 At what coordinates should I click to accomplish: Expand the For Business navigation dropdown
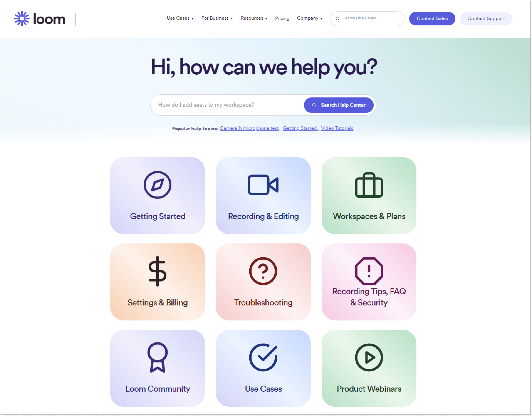216,18
